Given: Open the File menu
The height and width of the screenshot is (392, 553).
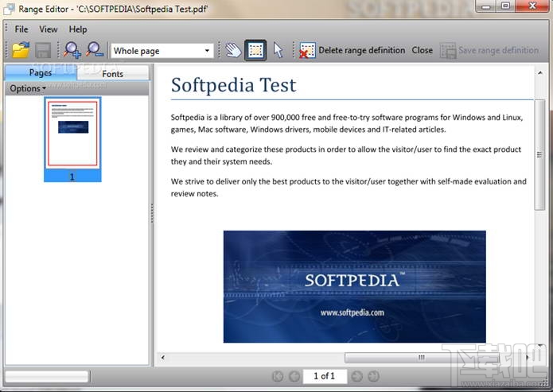Looking at the screenshot, I should 21,29.
